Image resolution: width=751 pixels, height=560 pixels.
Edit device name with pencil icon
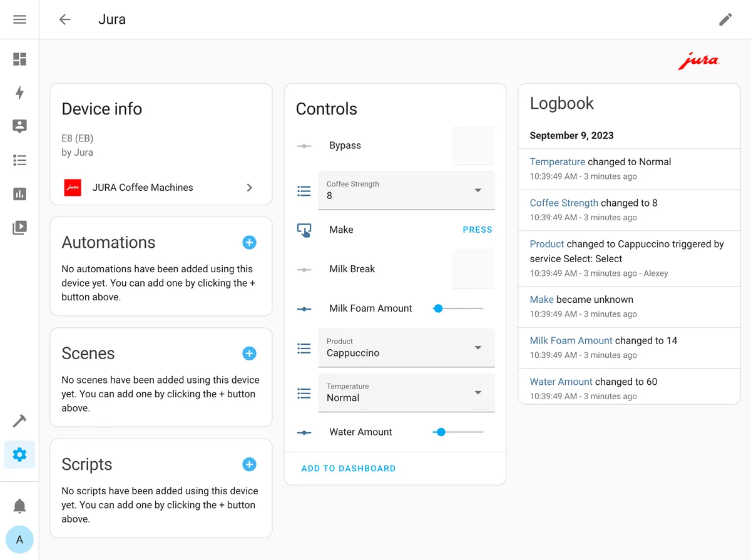click(725, 19)
